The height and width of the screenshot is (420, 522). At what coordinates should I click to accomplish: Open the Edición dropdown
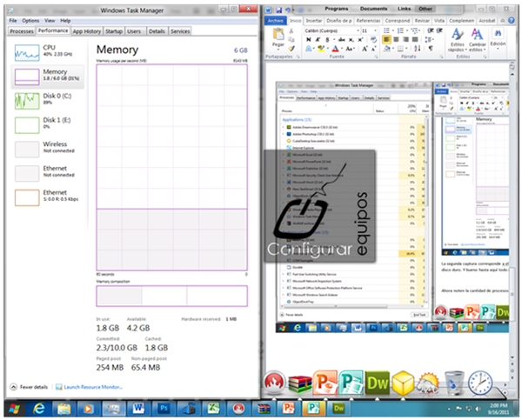tap(498, 39)
